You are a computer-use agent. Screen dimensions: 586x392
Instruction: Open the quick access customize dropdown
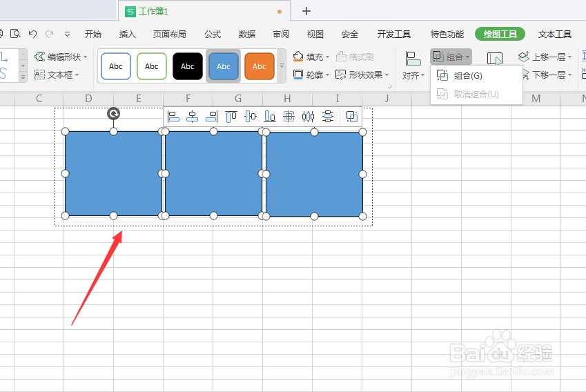pyautogui.click(x=67, y=34)
